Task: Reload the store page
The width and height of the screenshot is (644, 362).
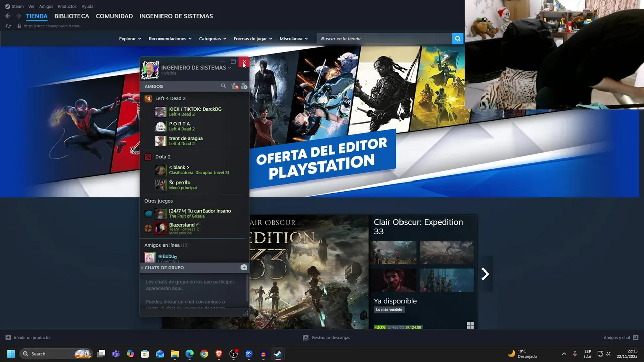Action: [8, 26]
